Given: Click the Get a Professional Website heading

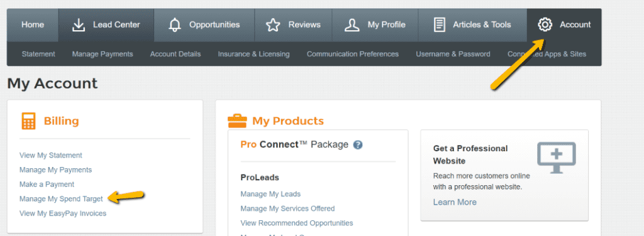Looking at the screenshot, I should pos(470,154).
